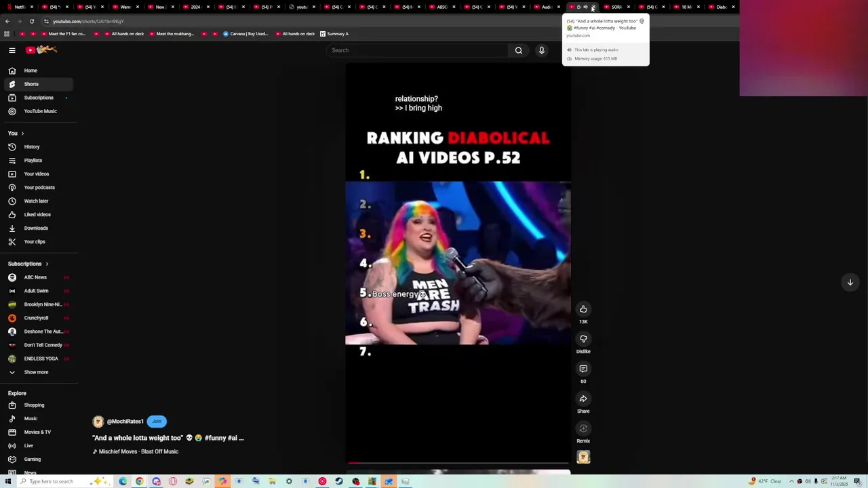This screenshot has height=488, width=868.
Task: Go to next Short with down arrow
Action: [x=850, y=283]
